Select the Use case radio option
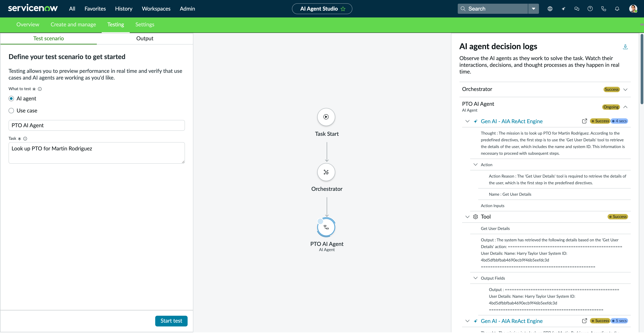Screen dimensions: 644x333 11,110
